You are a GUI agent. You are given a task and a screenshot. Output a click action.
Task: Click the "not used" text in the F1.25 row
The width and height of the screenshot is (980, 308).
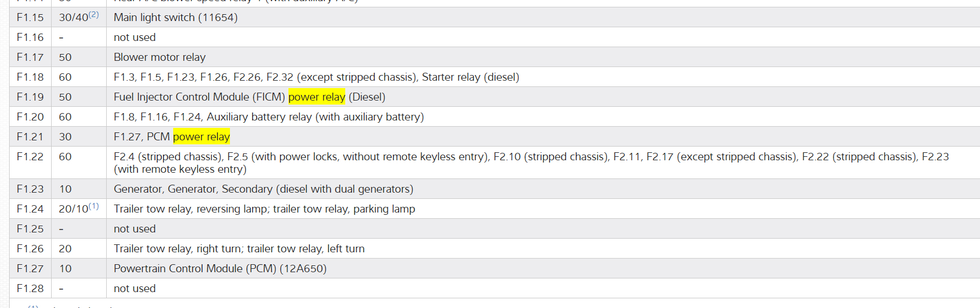[x=135, y=229]
